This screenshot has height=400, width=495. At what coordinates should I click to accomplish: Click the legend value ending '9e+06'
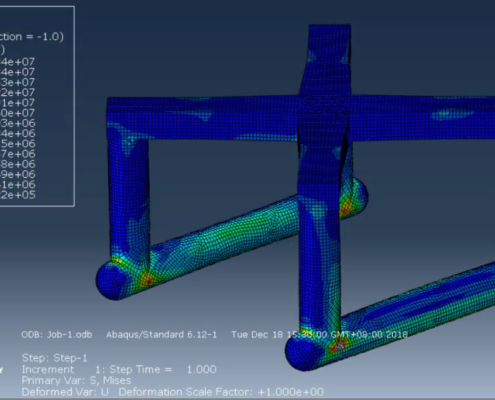pos(17,174)
